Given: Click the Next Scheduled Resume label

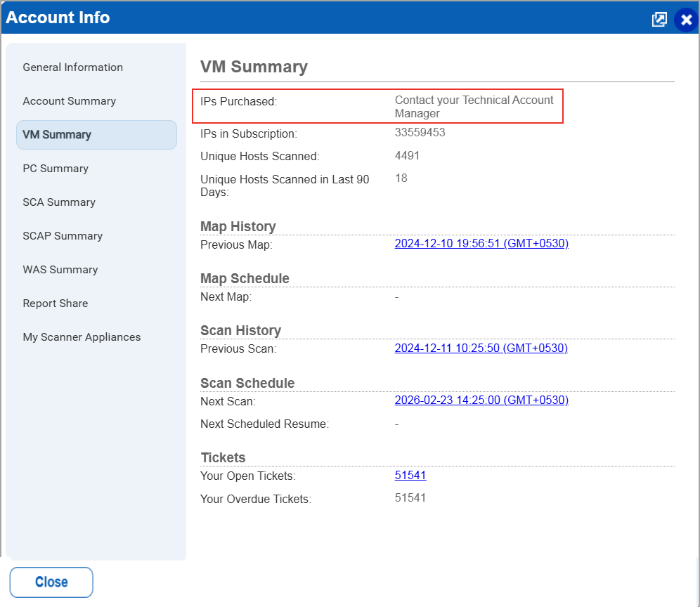Looking at the screenshot, I should [264, 424].
